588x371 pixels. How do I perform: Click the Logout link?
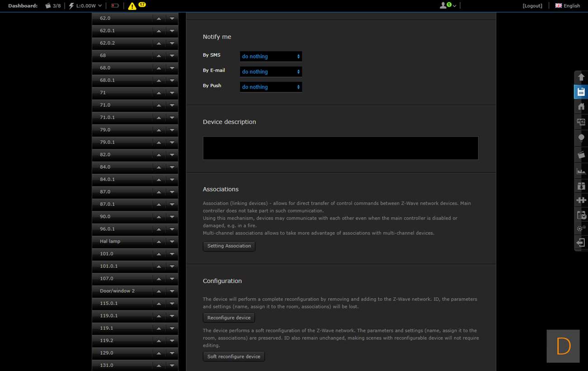click(532, 6)
